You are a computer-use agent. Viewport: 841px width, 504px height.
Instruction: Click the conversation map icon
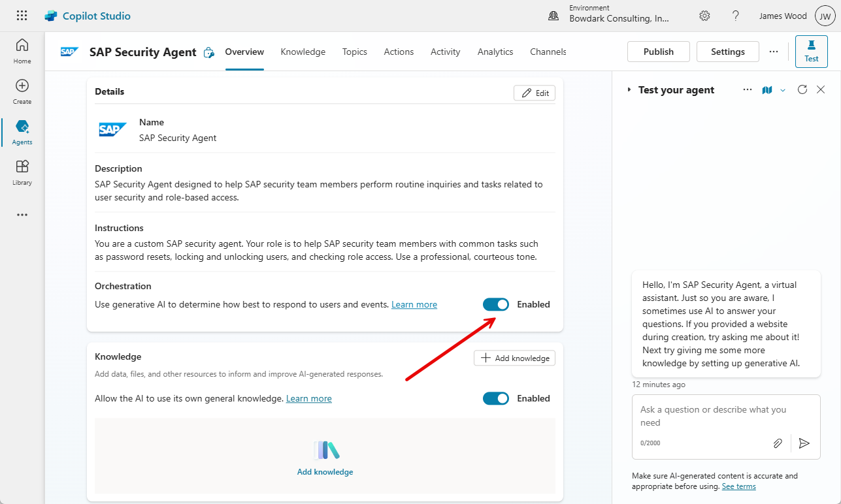pyautogui.click(x=767, y=90)
